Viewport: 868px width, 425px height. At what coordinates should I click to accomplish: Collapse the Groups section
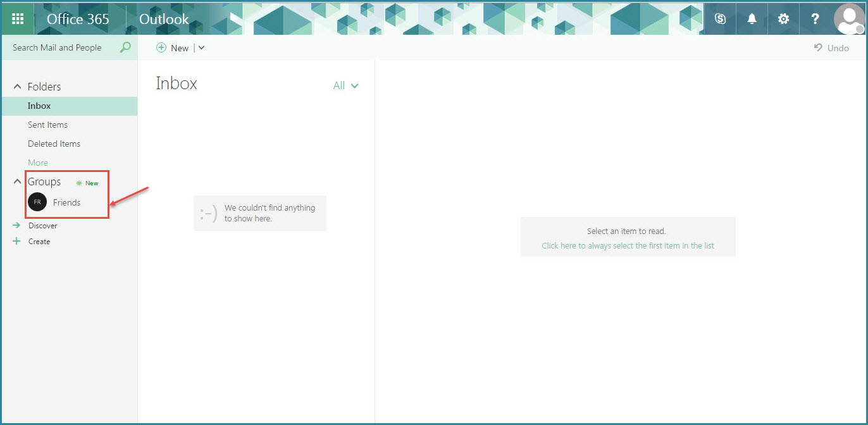tap(17, 182)
